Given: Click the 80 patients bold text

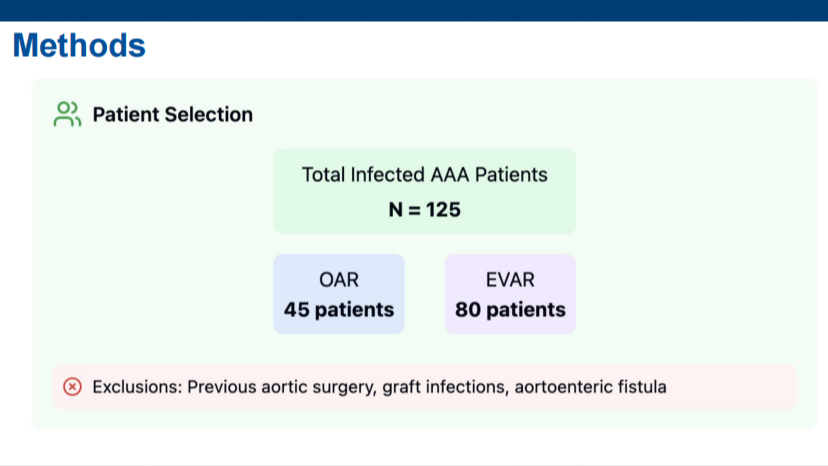Looking at the screenshot, I should 510,310.
